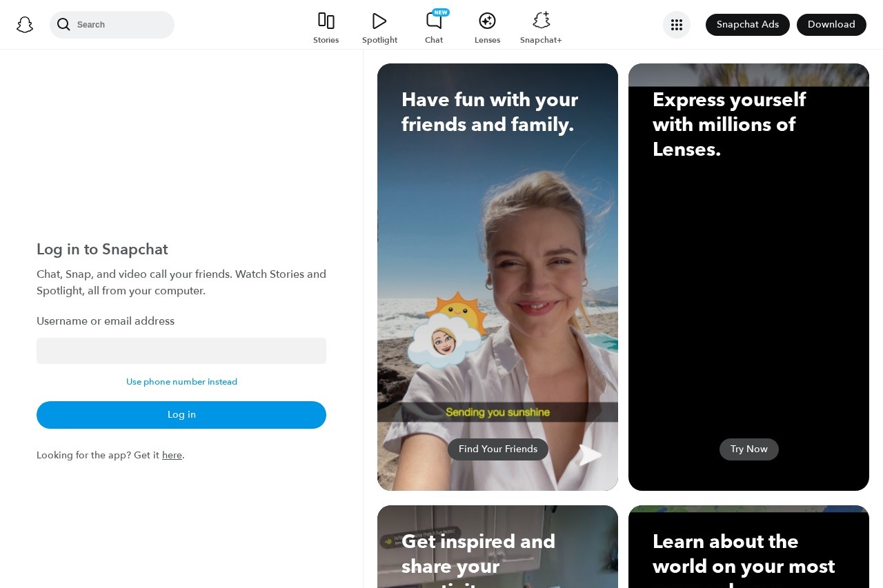Click the Try Now button
This screenshot has width=883, height=588.
tap(749, 449)
